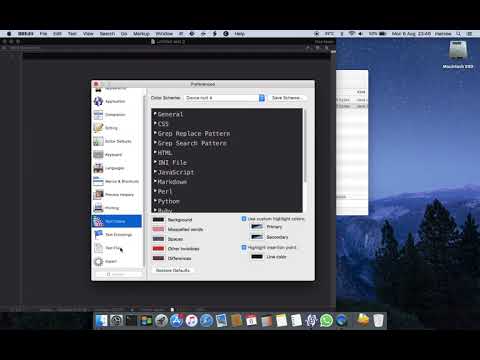Image resolution: width=480 pixels, height=360 pixels.
Task: Open Trash in the Dock
Action: 378,321
